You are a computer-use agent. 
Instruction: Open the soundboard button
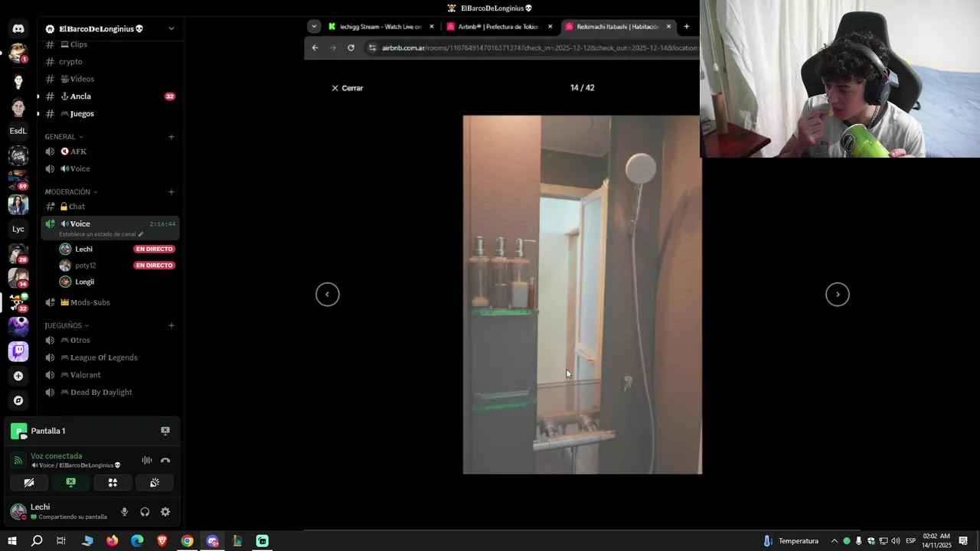(x=155, y=483)
